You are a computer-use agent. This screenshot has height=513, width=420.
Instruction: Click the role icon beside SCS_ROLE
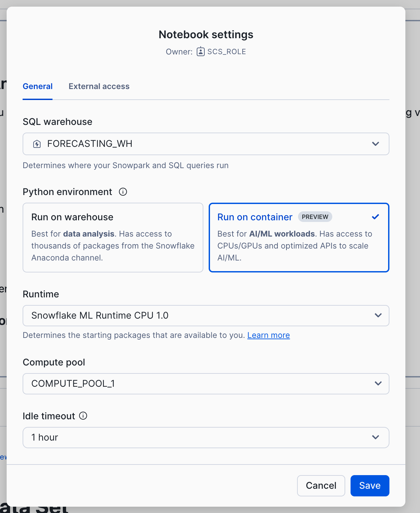click(200, 52)
